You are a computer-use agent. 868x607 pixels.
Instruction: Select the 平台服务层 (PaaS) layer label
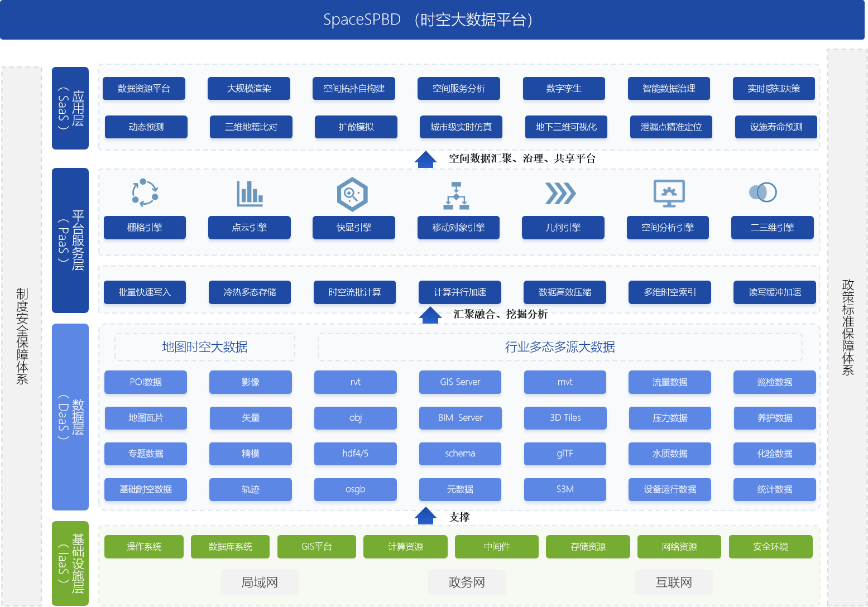[70, 240]
